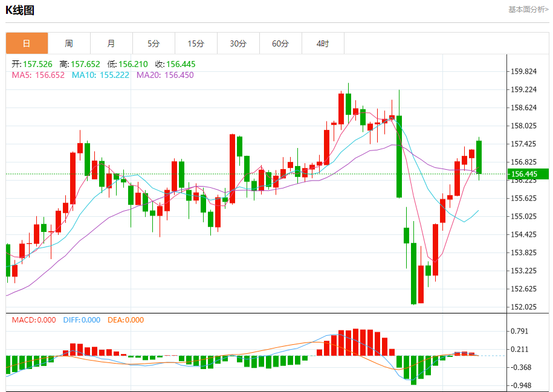Select the 15分 timeframe tab
This screenshot has height=392, width=553.
pos(196,43)
